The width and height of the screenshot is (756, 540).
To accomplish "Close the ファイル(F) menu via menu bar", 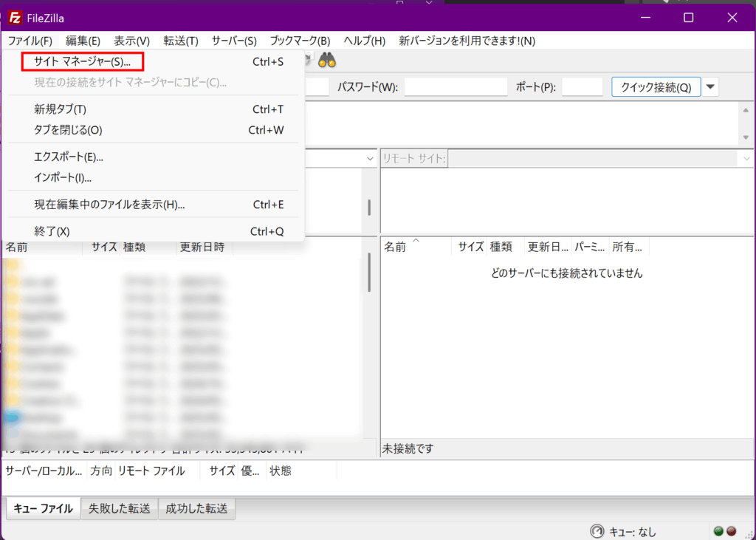I will pos(30,41).
